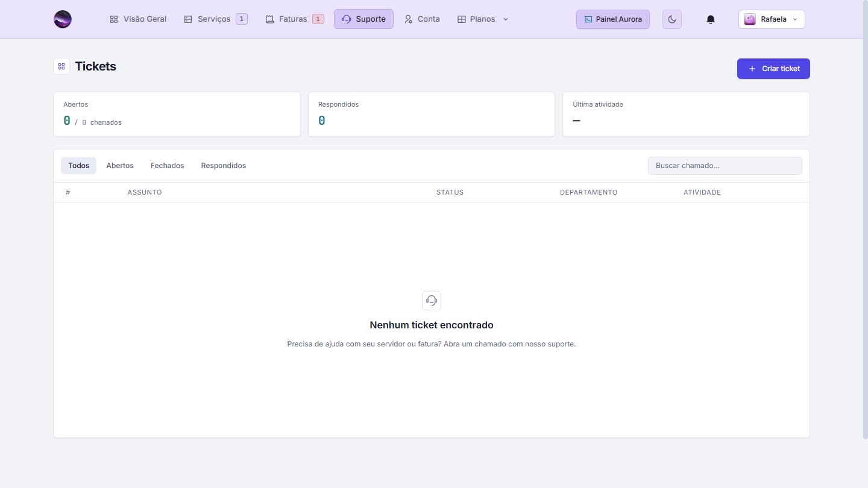Screen dimensions: 868x488
Task: Toggle dark mode with the moon icon
Action: 672,19
